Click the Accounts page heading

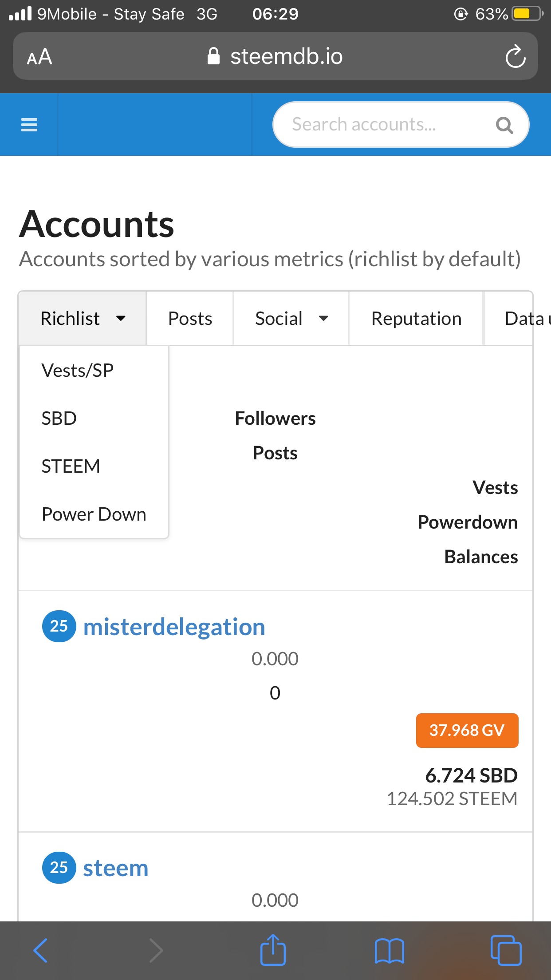[97, 224]
